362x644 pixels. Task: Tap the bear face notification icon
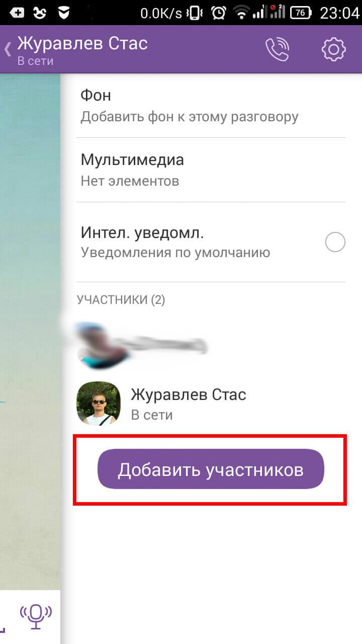40,13
